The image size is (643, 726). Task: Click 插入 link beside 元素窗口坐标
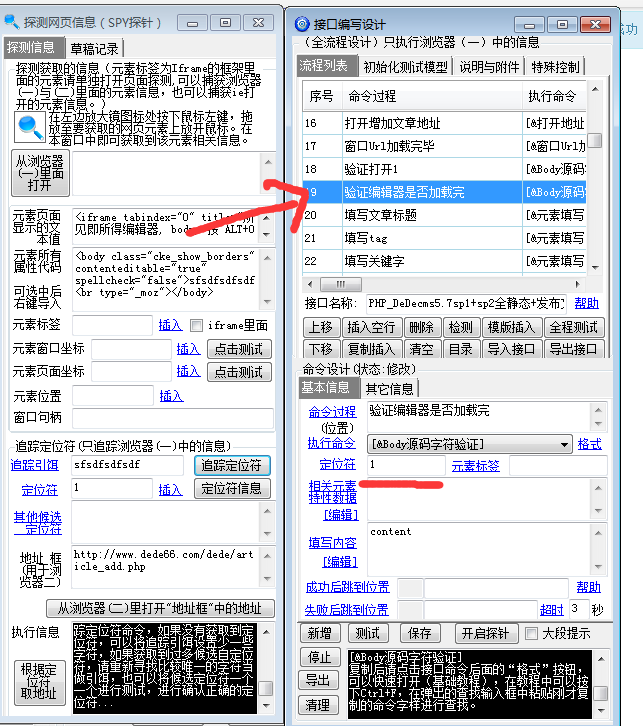click(188, 349)
